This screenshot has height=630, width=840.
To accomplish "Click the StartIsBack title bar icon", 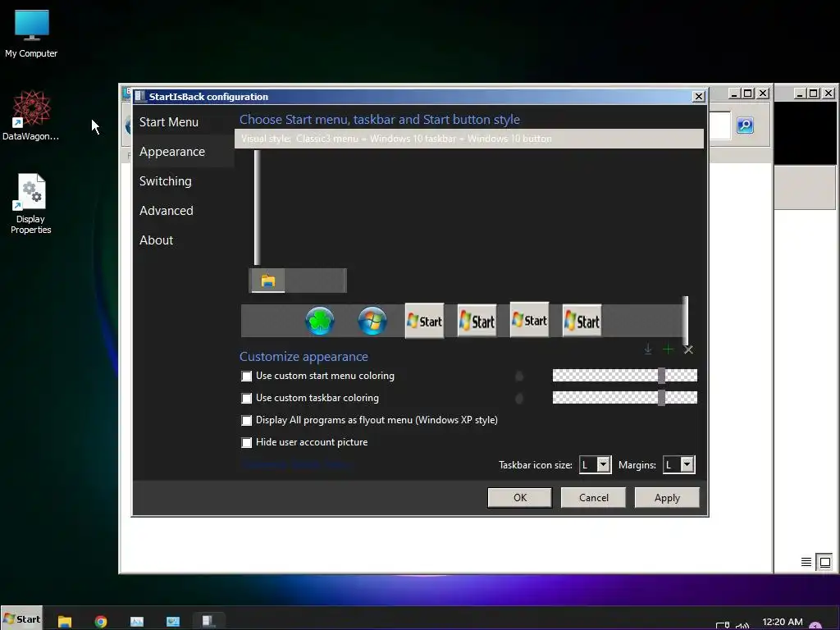I will (140, 96).
